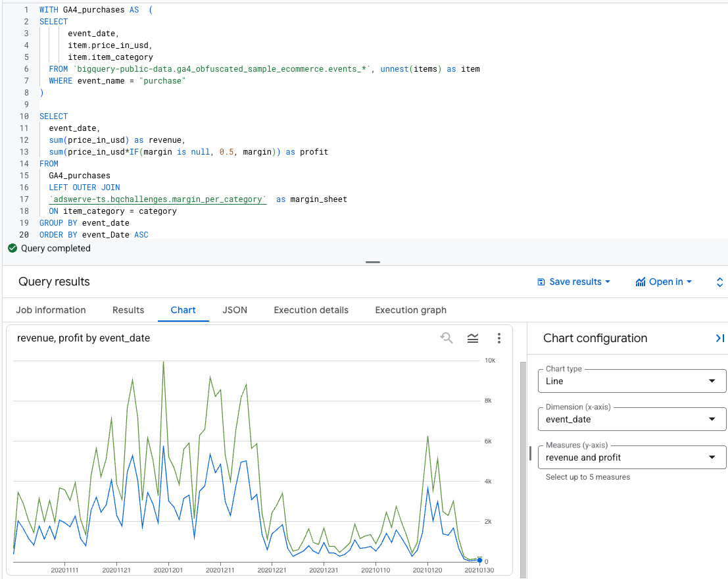Click the horizontal pane divider handle
Image resolution: width=728 pixels, height=579 pixels.
coord(373,262)
